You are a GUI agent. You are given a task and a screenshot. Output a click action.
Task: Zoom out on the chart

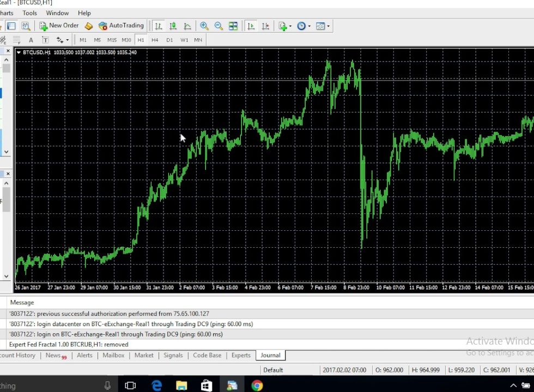pyautogui.click(x=219, y=26)
